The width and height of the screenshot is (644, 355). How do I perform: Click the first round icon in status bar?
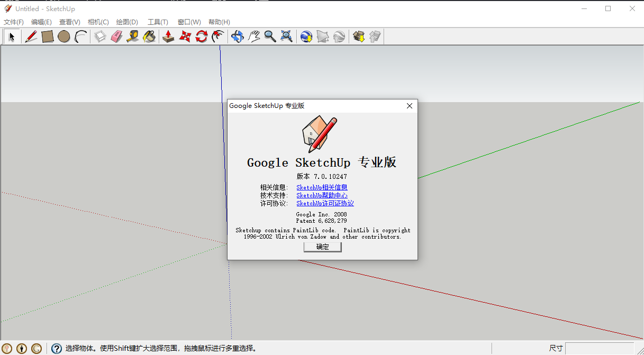7,349
